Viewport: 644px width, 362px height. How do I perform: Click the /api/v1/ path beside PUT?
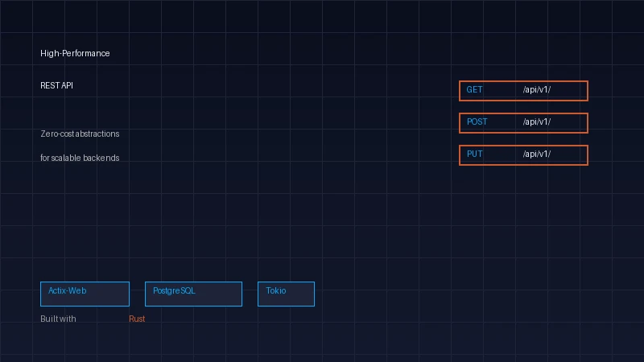537,154
